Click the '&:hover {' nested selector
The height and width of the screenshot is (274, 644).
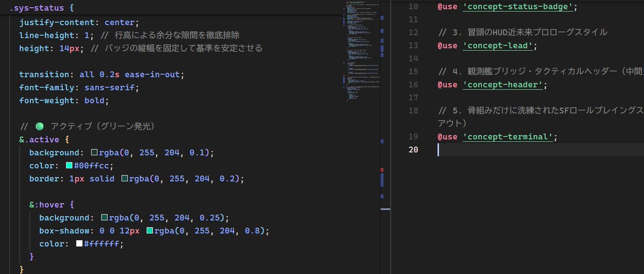52,205
